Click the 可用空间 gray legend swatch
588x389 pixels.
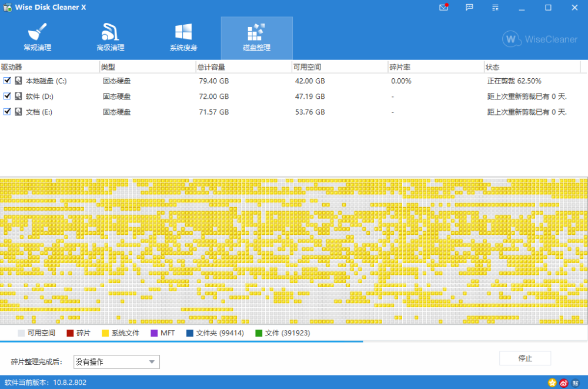pyautogui.click(x=21, y=333)
